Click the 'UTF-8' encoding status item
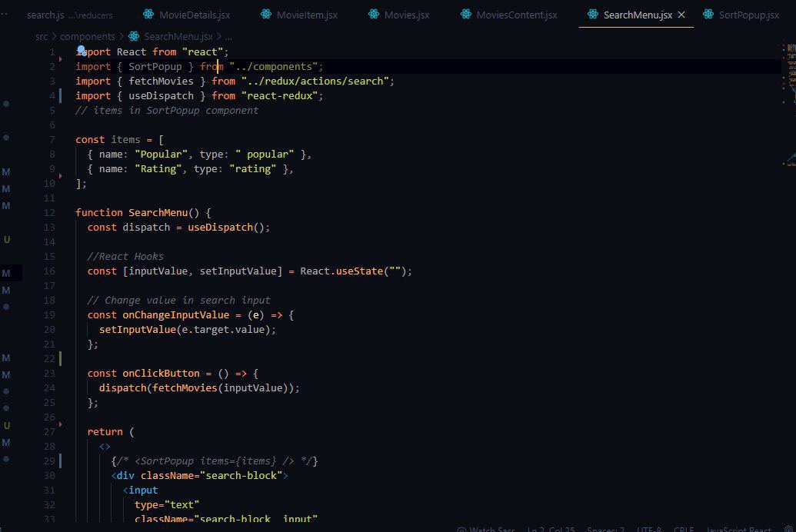The image size is (796, 532). 649,529
